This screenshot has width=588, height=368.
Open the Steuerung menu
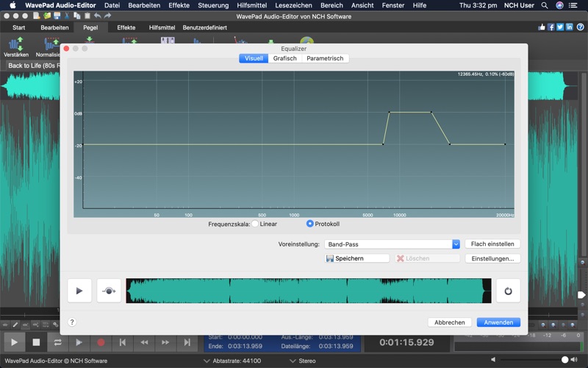tap(213, 5)
